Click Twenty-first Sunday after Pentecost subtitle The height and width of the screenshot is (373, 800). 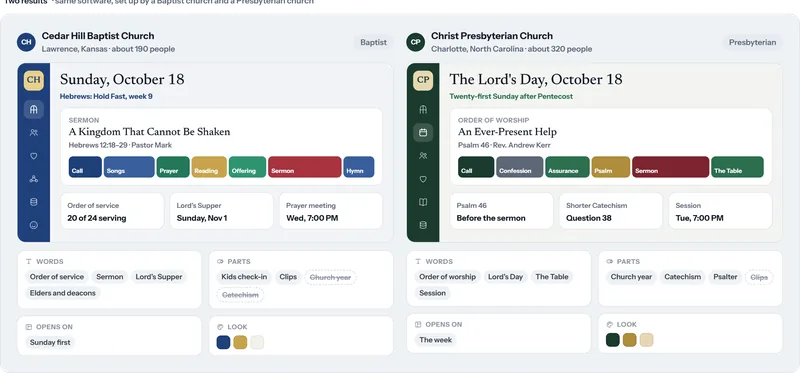coord(511,96)
